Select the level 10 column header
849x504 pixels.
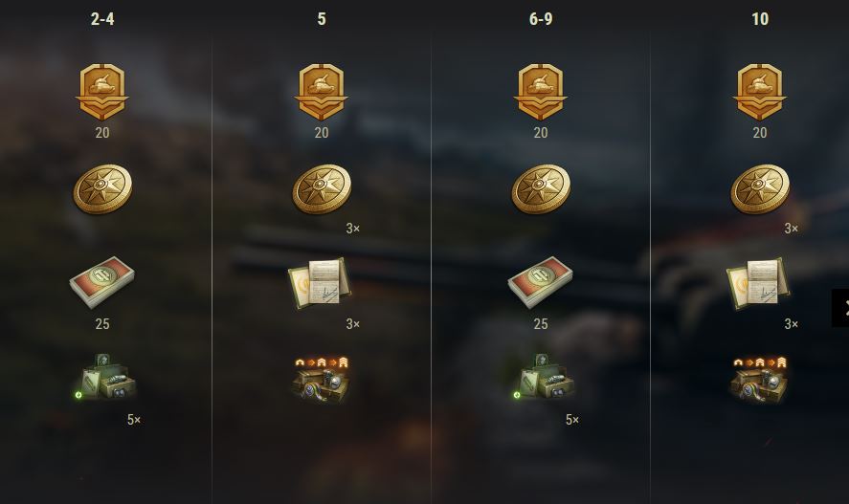(x=760, y=19)
